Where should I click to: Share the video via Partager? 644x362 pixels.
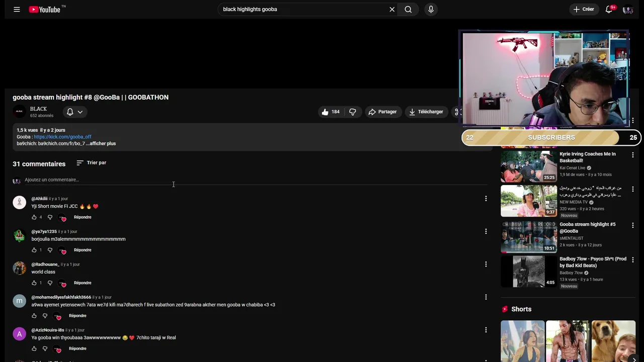click(x=382, y=112)
